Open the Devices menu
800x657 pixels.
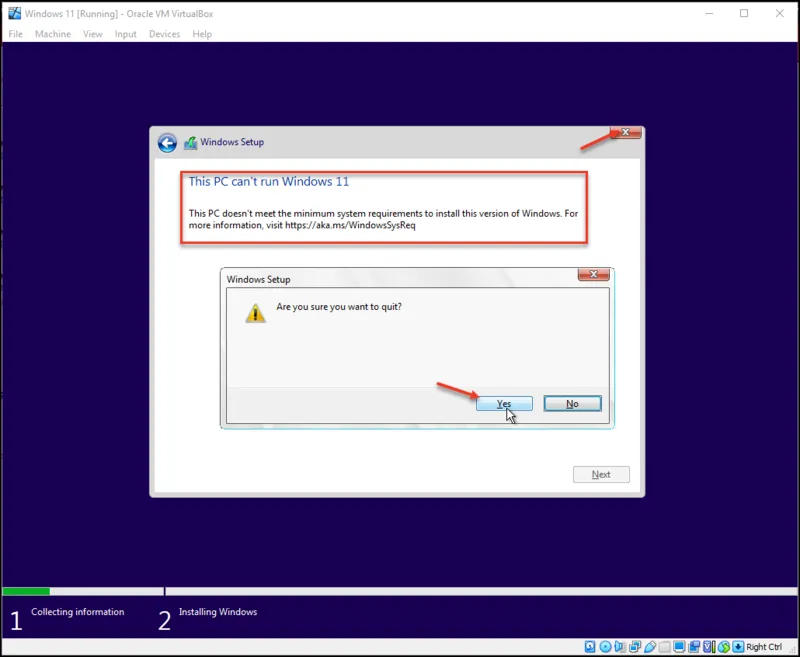point(164,34)
